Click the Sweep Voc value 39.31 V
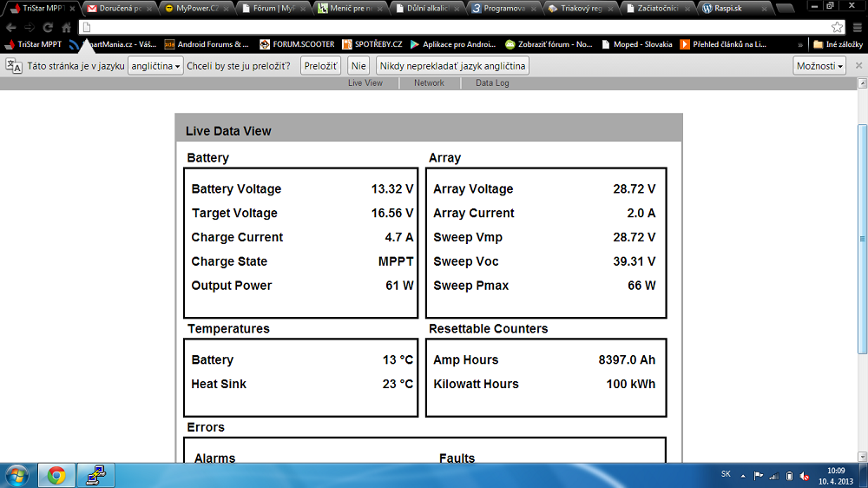868x488 pixels. click(x=634, y=261)
